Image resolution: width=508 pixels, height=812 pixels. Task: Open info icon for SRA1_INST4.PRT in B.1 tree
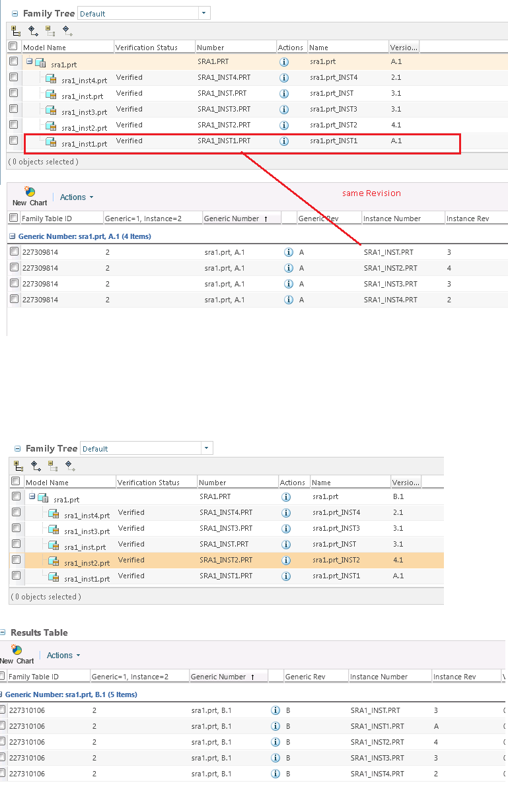coord(286,513)
